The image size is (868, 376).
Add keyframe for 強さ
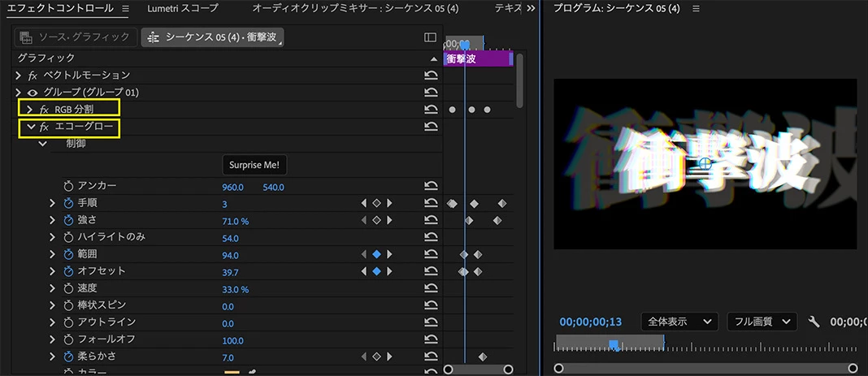(376, 221)
